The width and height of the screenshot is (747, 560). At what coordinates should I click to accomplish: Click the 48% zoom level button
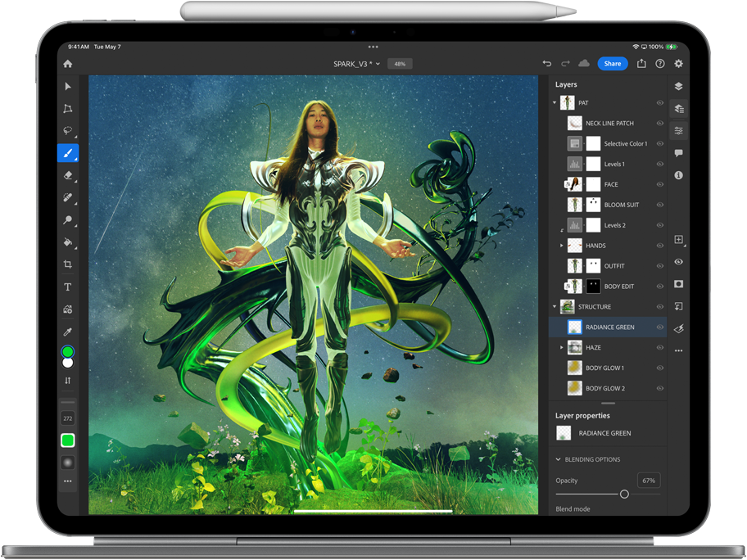click(400, 64)
